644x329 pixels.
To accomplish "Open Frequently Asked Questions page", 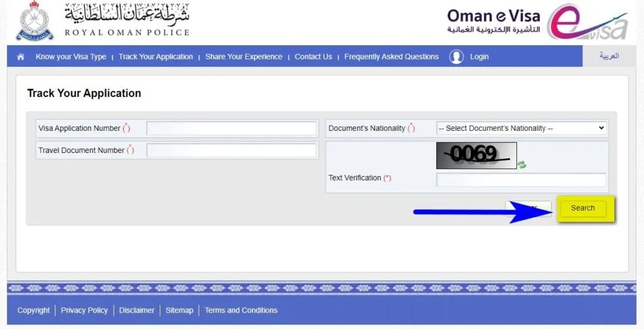I will pos(391,57).
